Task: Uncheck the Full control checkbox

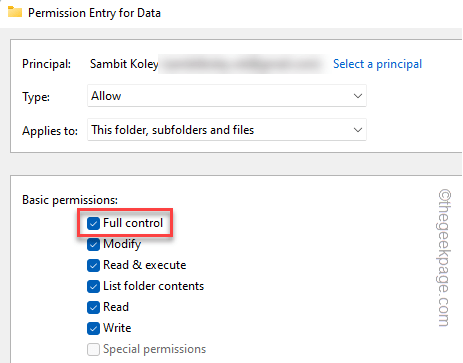Action: pyautogui.click(x=93, y=223)
